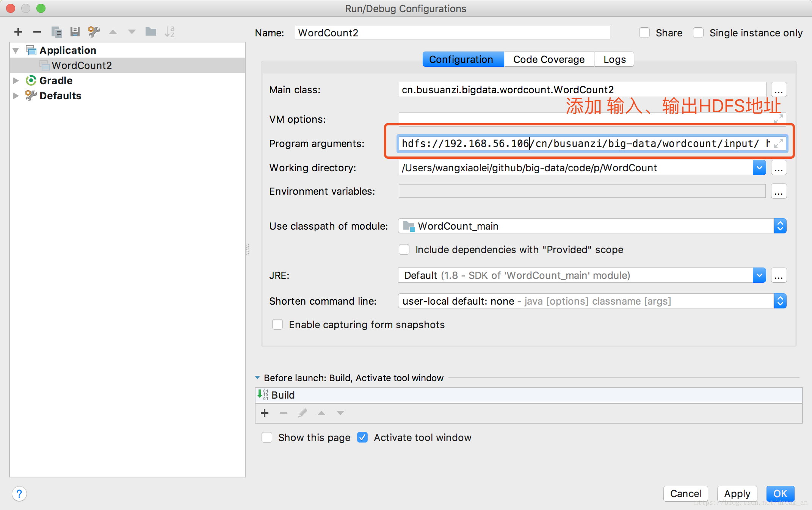
Task: Toggle Show this page checkbox
Action: (267, 437)
